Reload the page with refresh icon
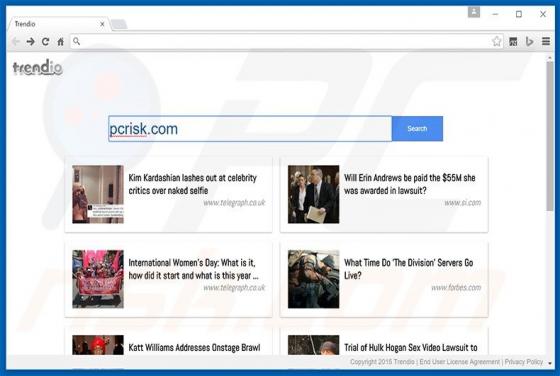This screenshot has width=560, height=376. (45, 42)
